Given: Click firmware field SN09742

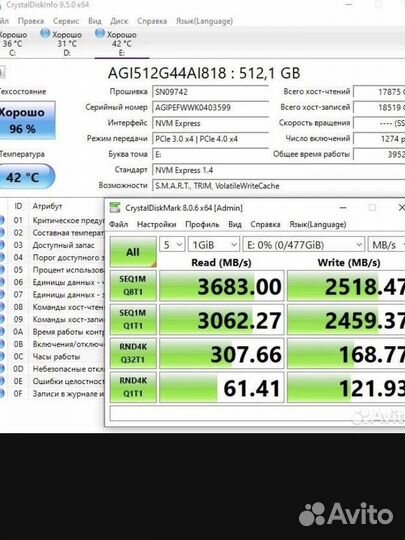Looking at the screenshot, I should pyautogui.click(x=210, y=92).
